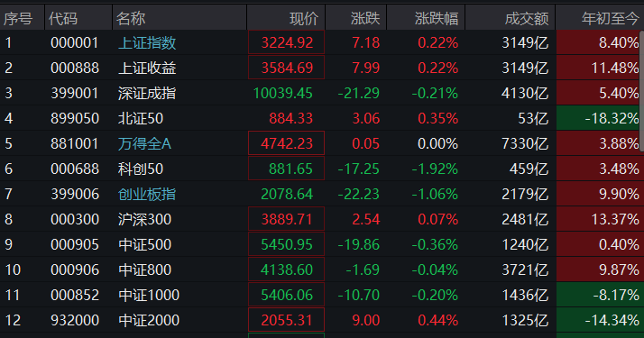Image resolution: width=644 pixels, height=338 pixels.
Task: Click the -18.32% year-to-date cell
Action: click(598, 118)
